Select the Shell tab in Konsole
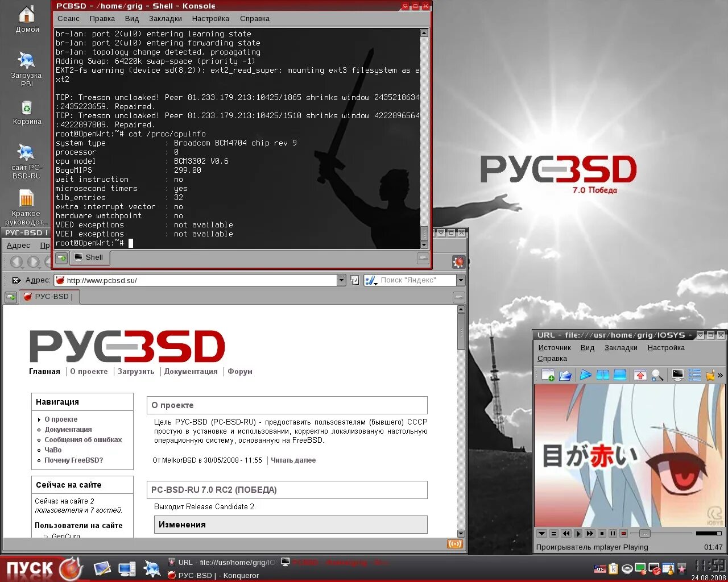The width and height of the screenshot is (728, 582). pyautogui.click(x=89, y=257)
